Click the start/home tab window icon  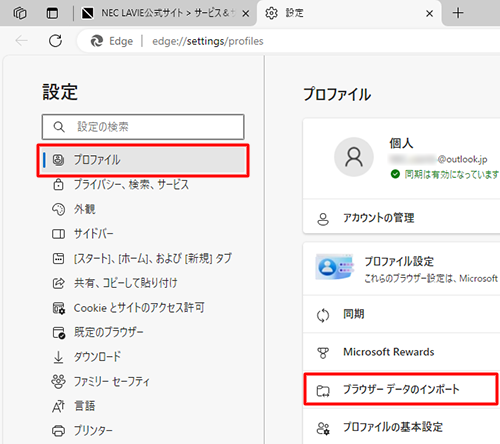[x=58, y=258]
